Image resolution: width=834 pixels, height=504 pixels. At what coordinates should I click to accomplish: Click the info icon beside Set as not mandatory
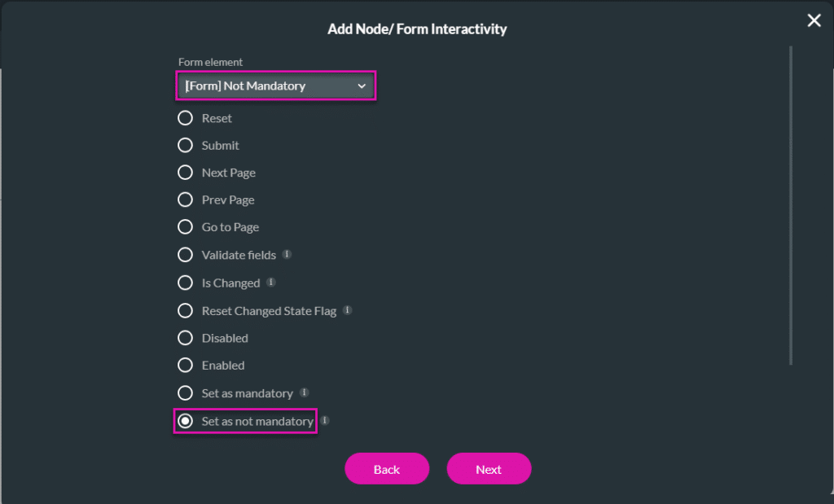coord(324,420)
